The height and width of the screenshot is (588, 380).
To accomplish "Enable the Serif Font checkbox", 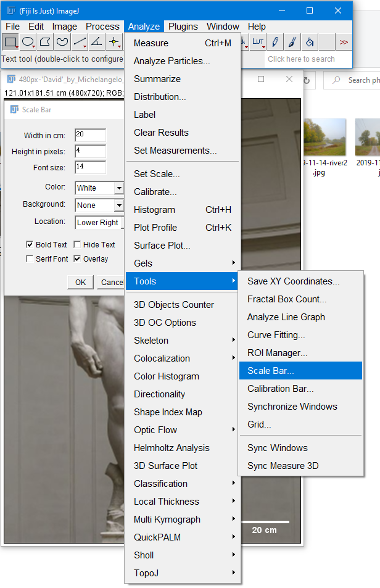I will [x=30, y=259].
